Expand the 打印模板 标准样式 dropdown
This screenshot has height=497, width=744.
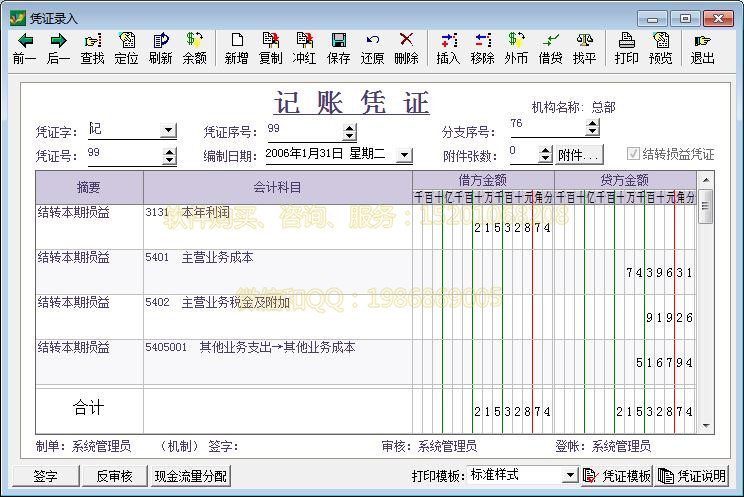(x=570, y=475)
